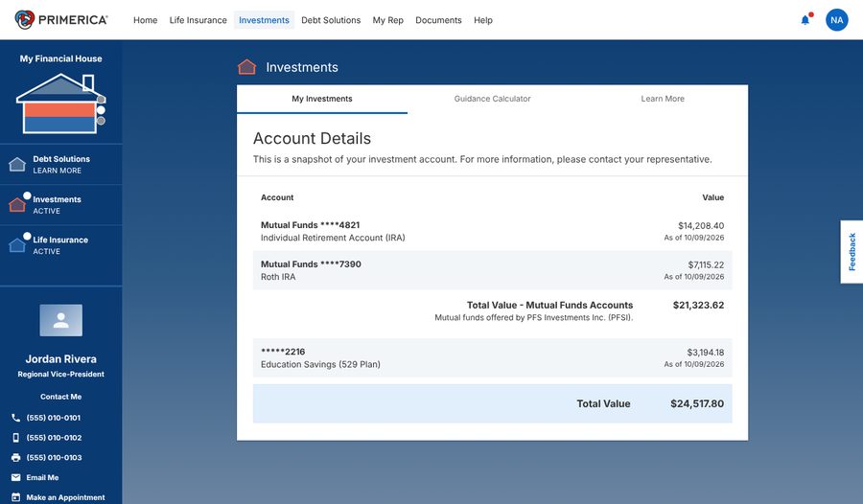Click the $21,323.62 mutual funds total
This screenshot has height=504, width=863.
(x=698, y=305)
